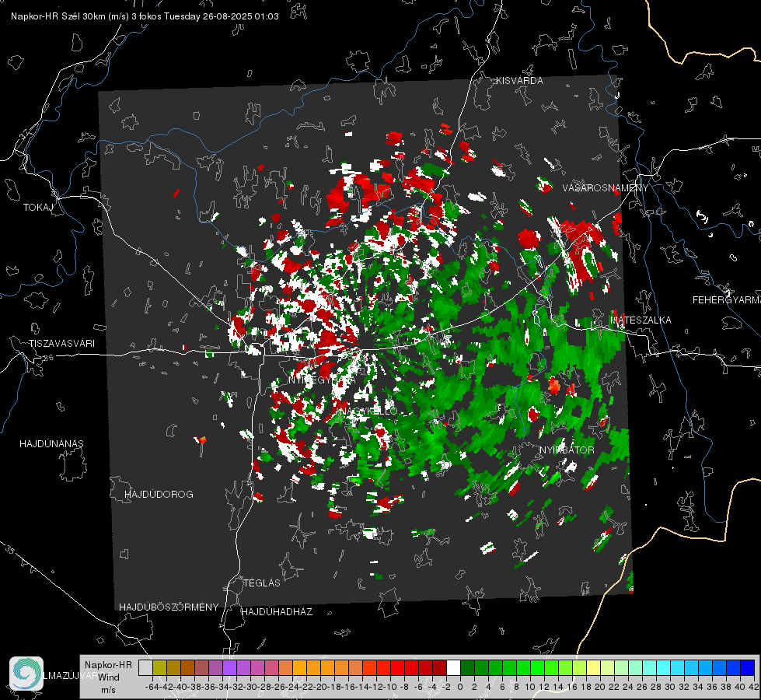This screenshot has width=761, height=700.
Task: Click the TÉGLÁS town label
Action: pyautogui.click(x=262, y=583)
